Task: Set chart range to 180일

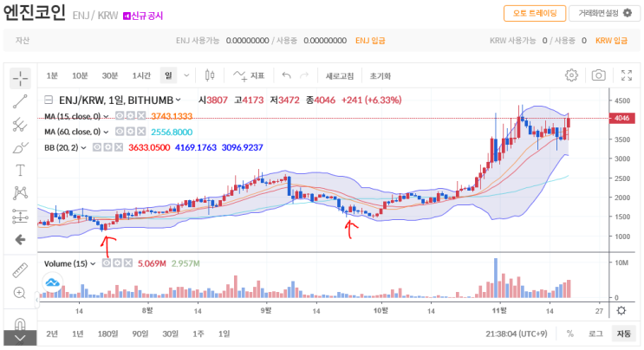Action: pos(107,334)
